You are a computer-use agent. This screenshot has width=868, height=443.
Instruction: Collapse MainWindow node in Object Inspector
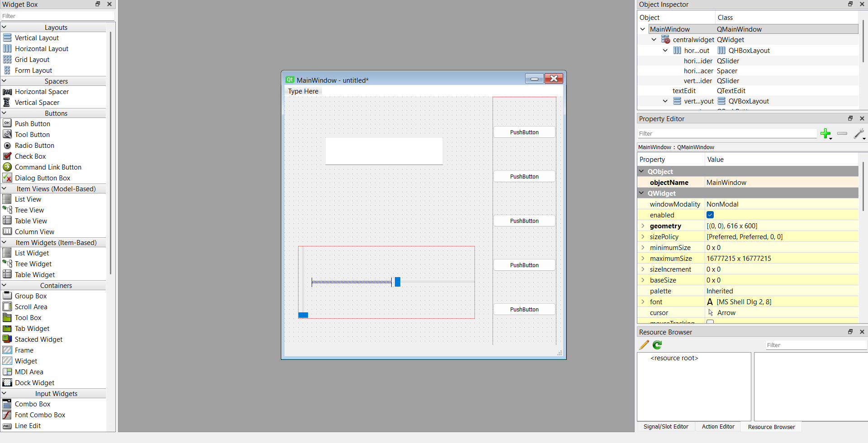(643, 29)
